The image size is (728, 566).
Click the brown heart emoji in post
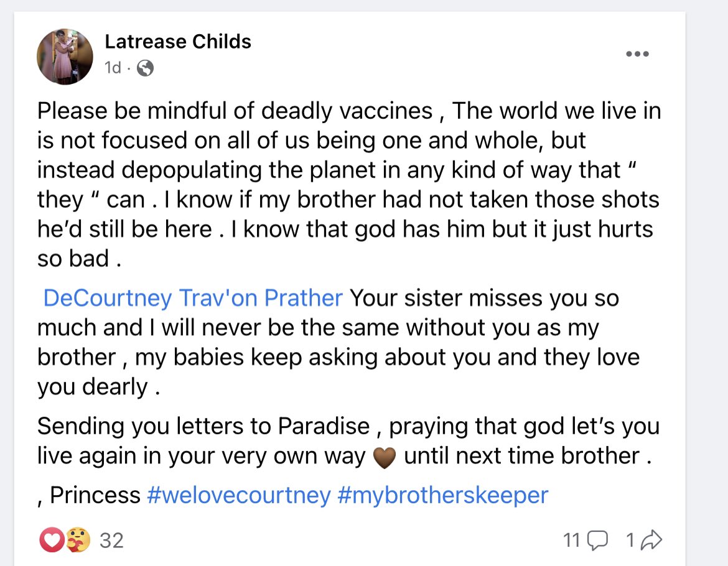384,458
